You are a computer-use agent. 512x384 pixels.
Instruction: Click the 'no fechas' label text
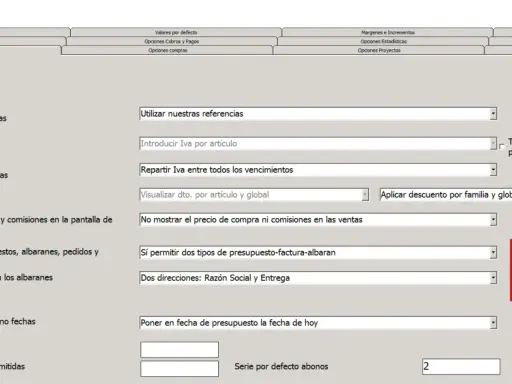pos(18,322)
